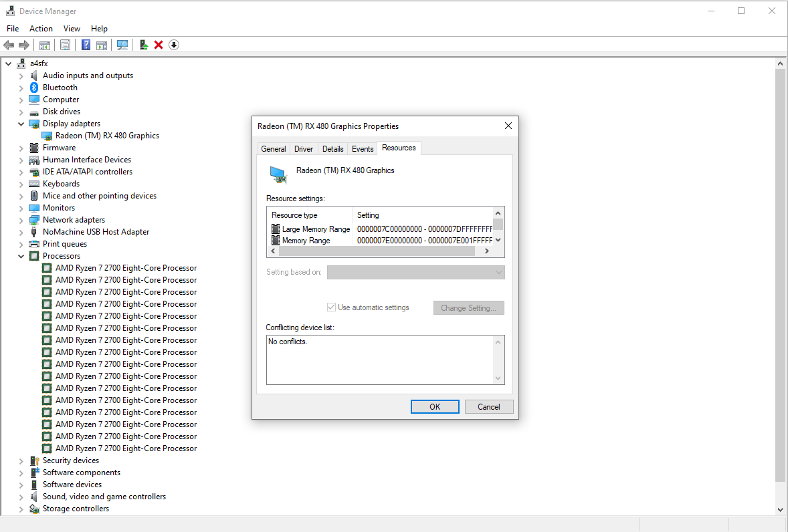
Task: Select the Large Memory Range setting value
Action: (425, 229)
